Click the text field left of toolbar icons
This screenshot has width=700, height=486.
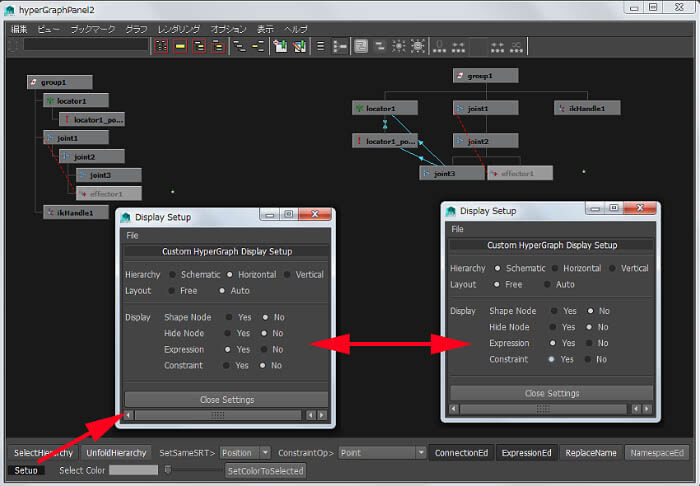(x=86, y=45)
